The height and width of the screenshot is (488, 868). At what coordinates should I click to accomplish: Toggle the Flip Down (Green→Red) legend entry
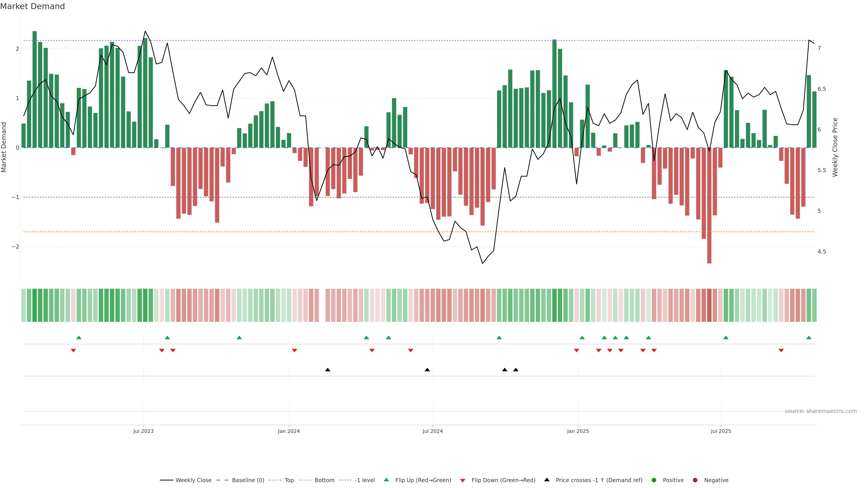point(503,480)
